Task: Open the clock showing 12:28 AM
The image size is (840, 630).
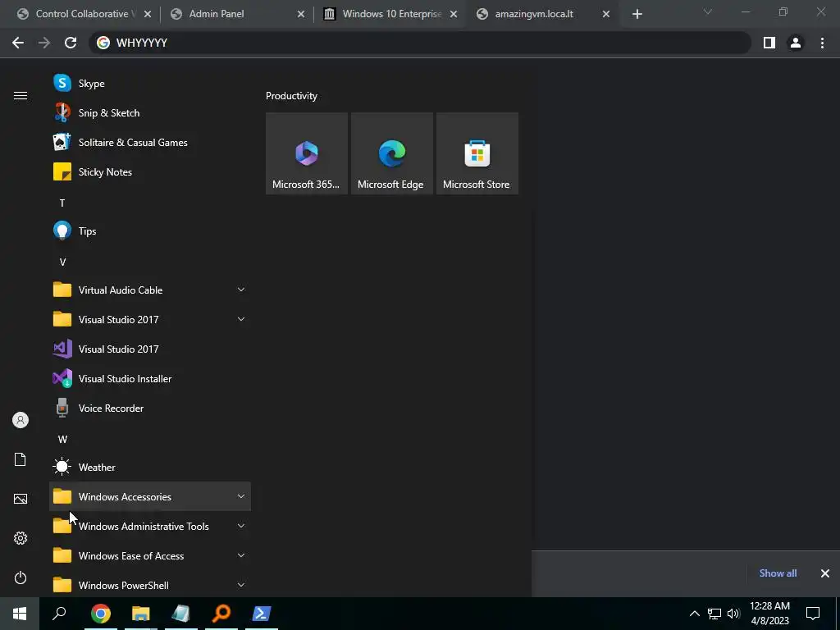Action: tap(769, 614)
